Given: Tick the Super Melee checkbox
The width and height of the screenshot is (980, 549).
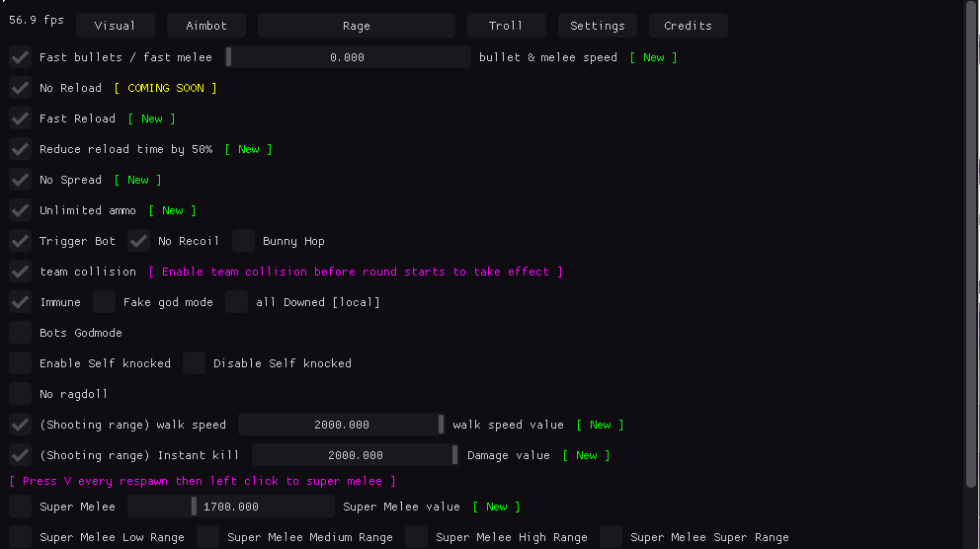Looking at the screenshot, I should tap(21, 507).
